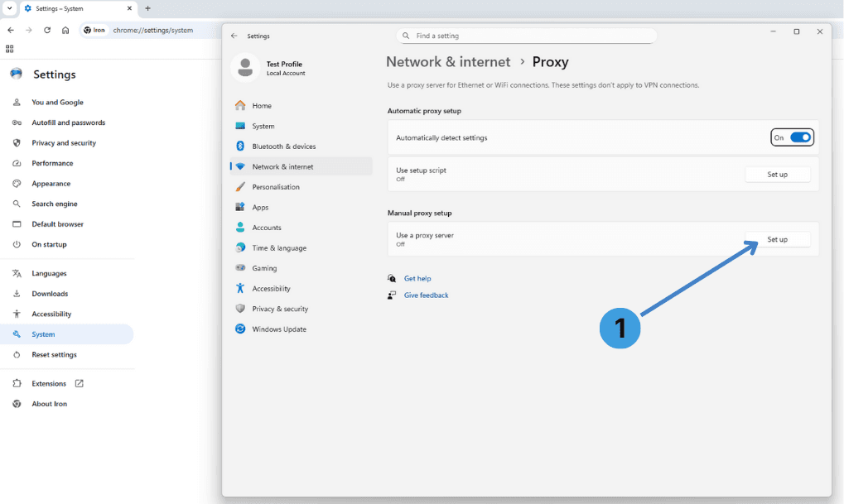Screen dimensions: 844x504
Task: Click Set up for Use setup script
Action: pyautogui.click(x=777, y=175)
